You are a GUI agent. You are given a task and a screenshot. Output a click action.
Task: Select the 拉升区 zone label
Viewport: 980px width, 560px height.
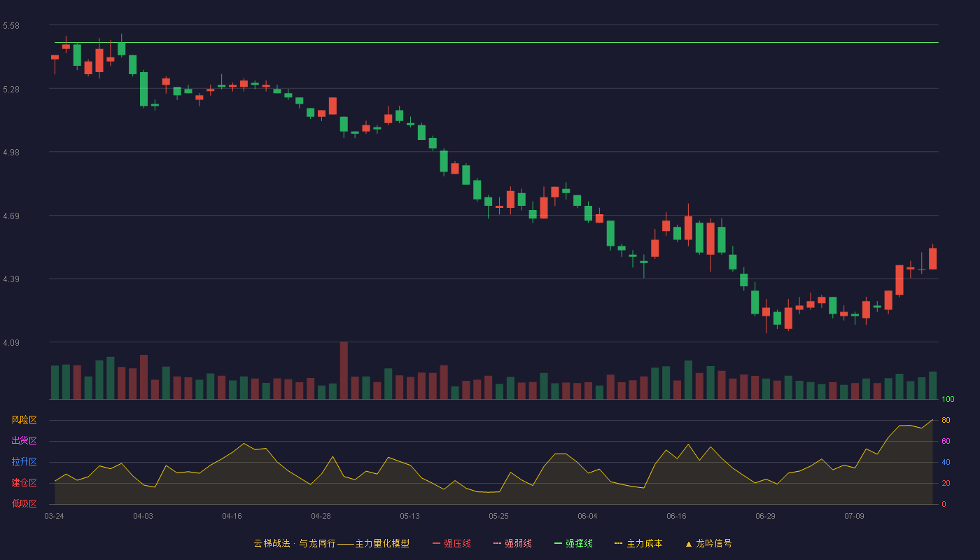tap(24, 462)
